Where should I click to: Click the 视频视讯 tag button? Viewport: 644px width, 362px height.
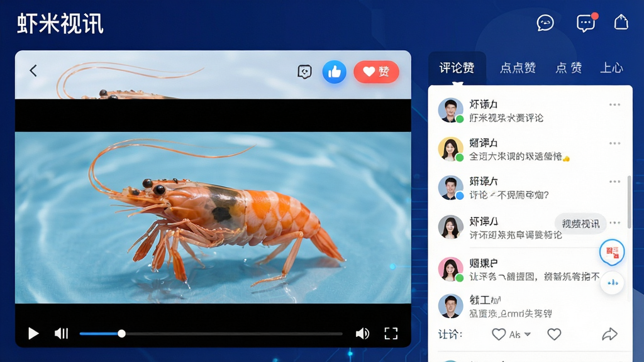(x=580, y=224)
